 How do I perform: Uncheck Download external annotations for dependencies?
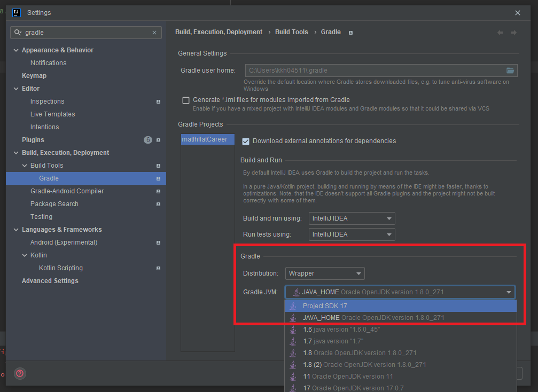coord(246,141)
